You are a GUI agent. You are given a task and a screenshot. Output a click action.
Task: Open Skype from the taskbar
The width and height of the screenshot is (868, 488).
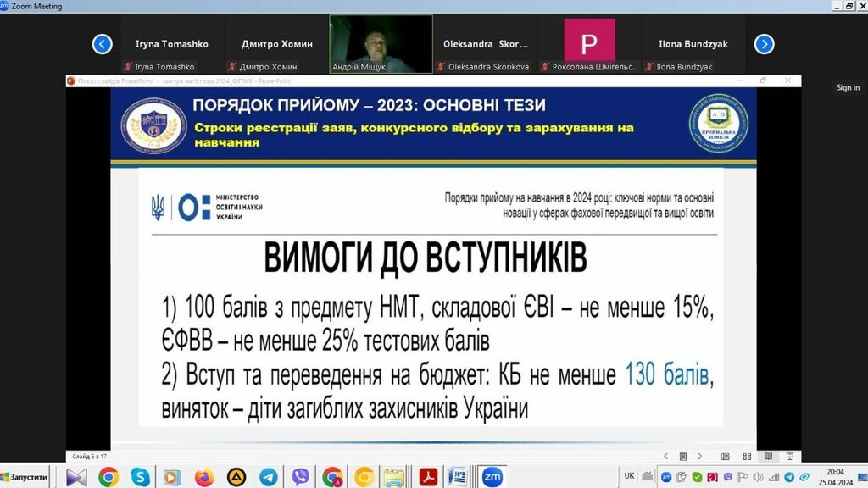(x=140, y=477)
